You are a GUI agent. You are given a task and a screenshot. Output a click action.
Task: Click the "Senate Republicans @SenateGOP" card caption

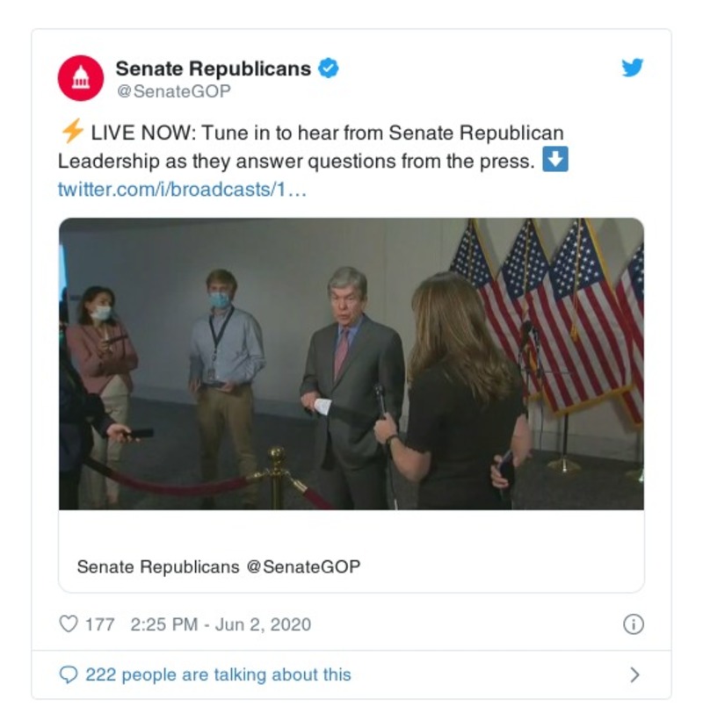(219, 566)
